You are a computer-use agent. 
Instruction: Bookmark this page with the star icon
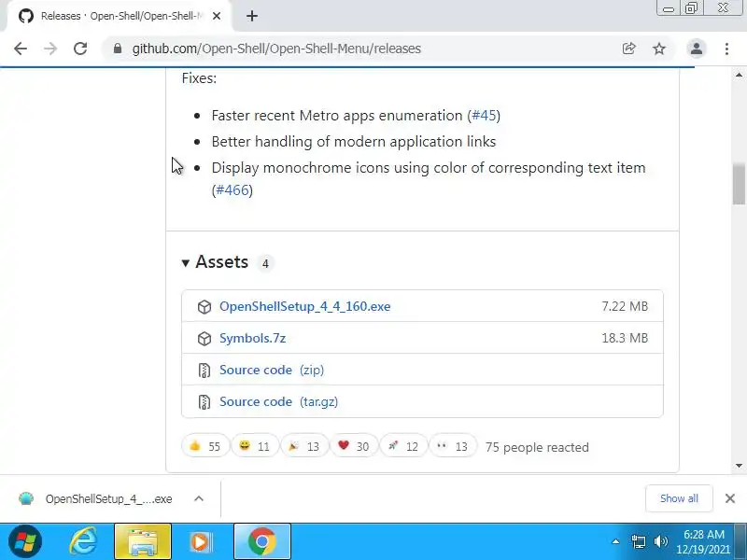pyautogui.click(x=659, y=49)
